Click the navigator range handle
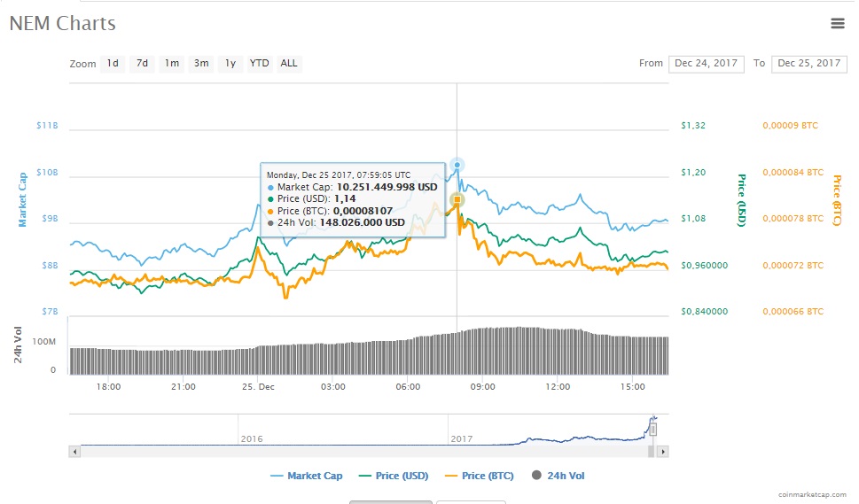The image size is (859, 504). 653,430
